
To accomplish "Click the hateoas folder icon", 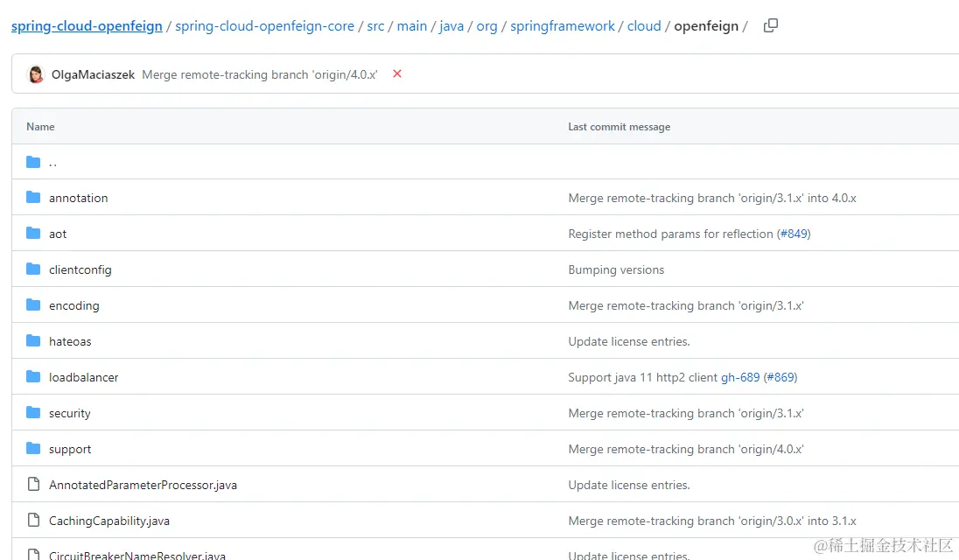I will click(x=33, y=341).
